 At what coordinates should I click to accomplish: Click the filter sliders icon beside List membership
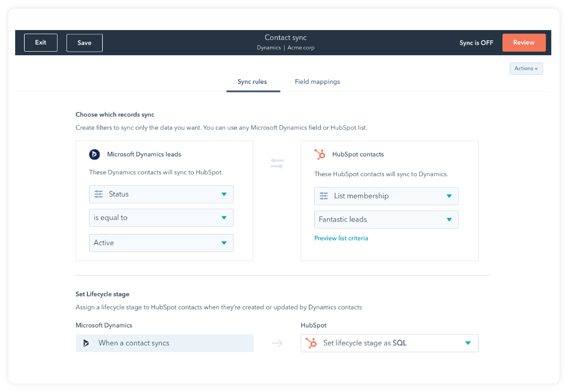[324, 196]
